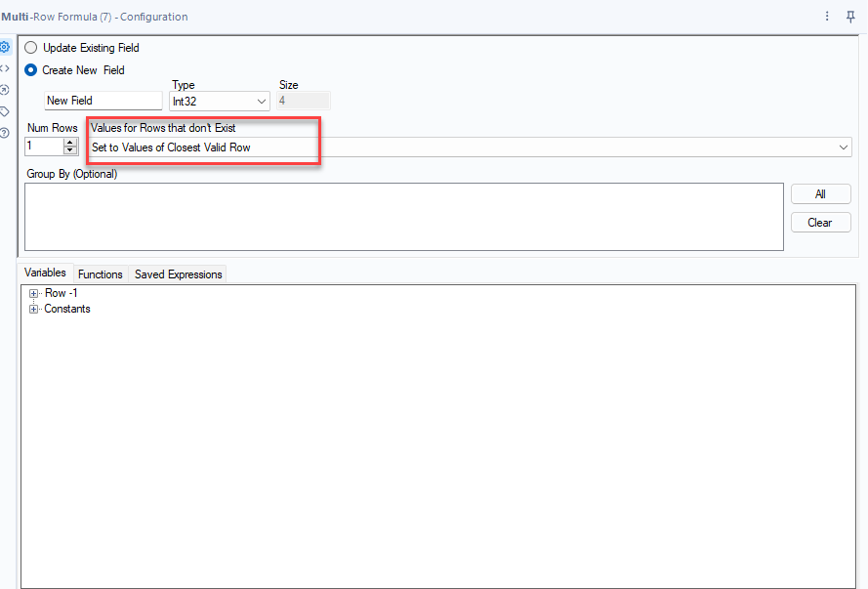The height and width of the screenshot is (589, 868).
Task: Select the annotation tag icon
Action: (x=5, y=110)
